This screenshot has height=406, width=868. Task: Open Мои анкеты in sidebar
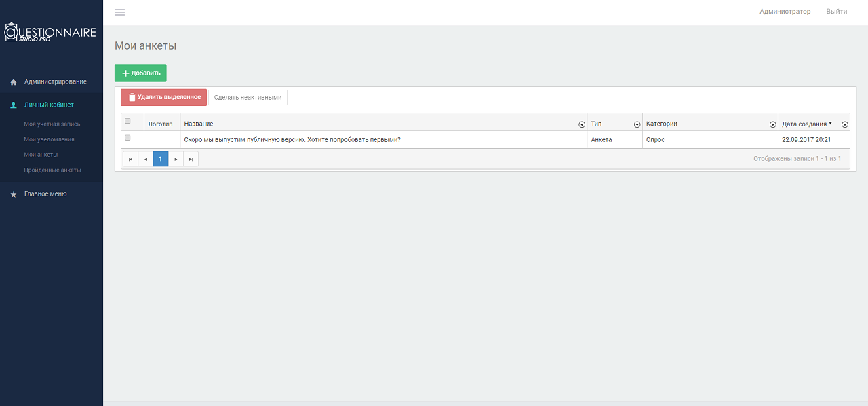coord(41,155)
